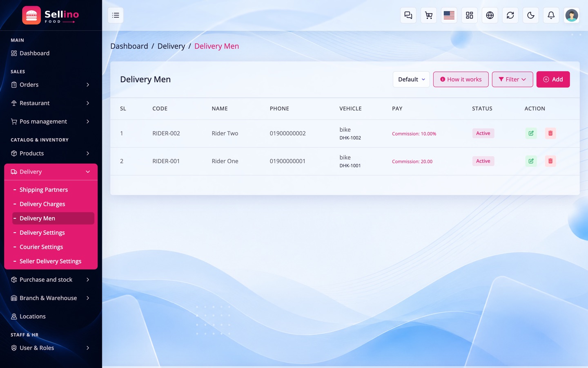Click Delivery breadcrumb link

click(x=171, y=46)
